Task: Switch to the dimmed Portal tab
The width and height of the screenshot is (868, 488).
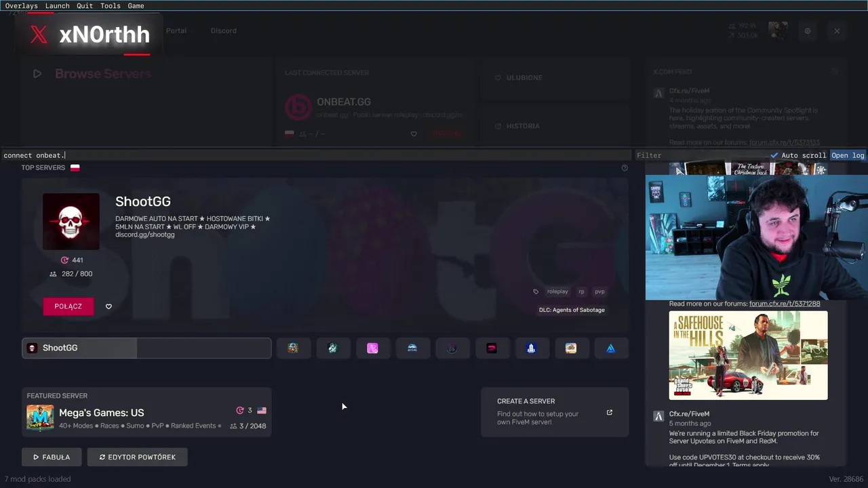Action: click(x=176, y=30)
